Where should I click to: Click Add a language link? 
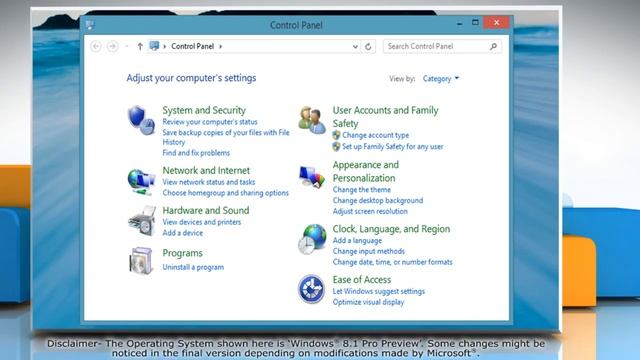tap(357, 240)
